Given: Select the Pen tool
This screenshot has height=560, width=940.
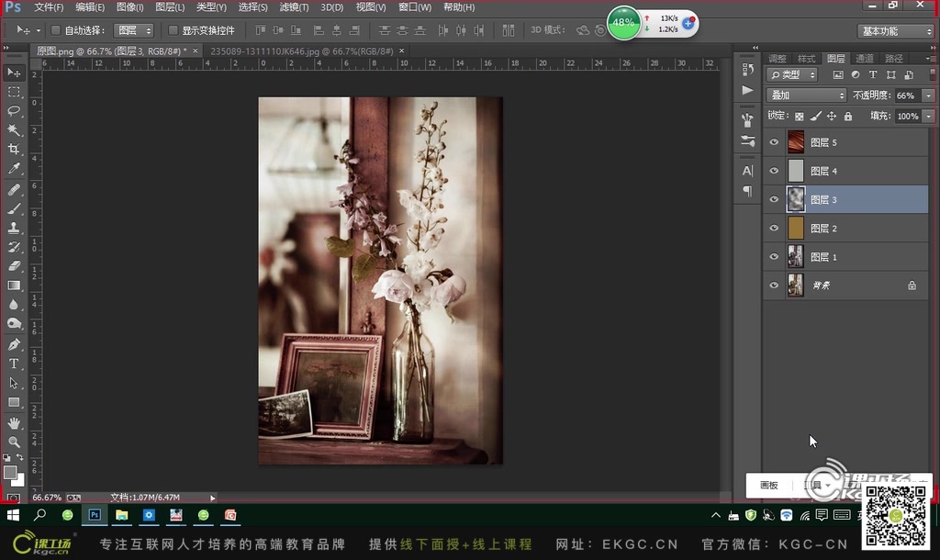Looking at the screenshot, I should [15, 342].
